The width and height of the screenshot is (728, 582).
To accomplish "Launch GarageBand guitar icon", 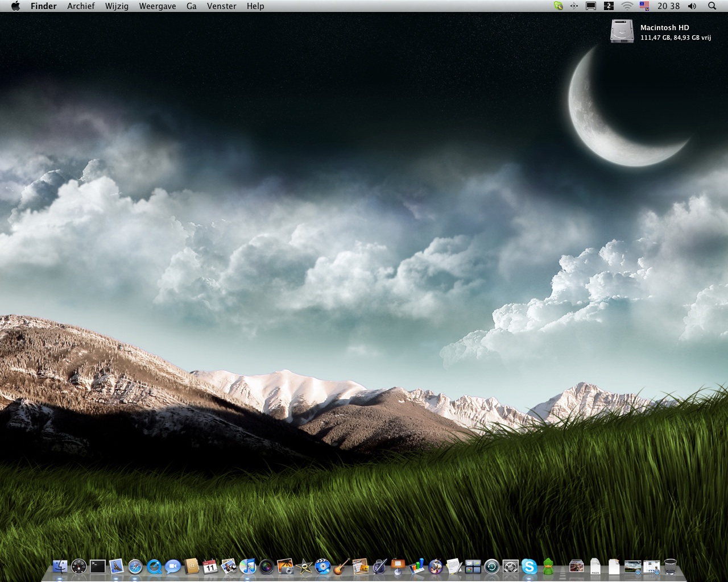I will click(x=341, y=566).
